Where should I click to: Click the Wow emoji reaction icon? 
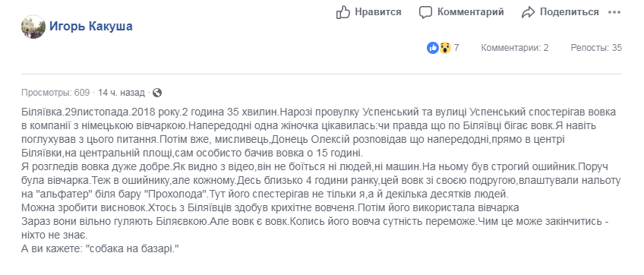pyautogui.click(x=445, y=48)
